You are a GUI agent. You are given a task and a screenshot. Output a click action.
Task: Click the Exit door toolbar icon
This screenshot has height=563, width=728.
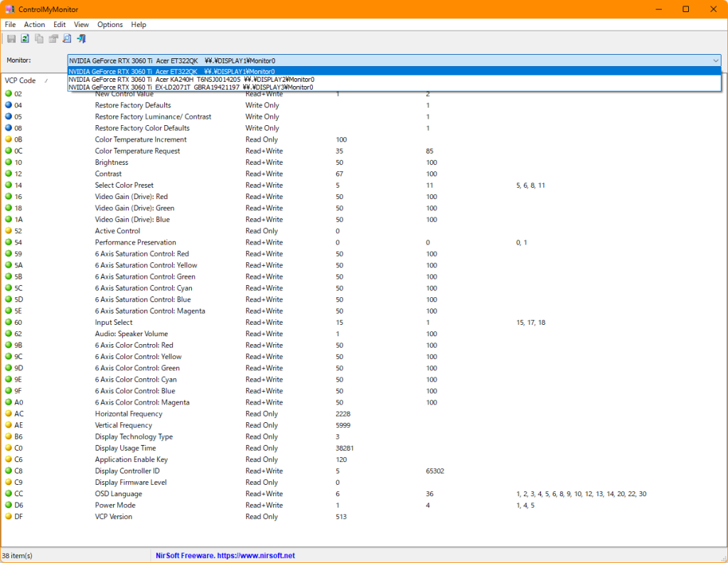tap(81, 38)
